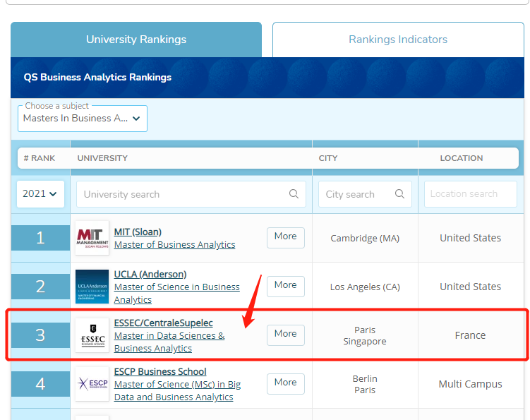Click the UNIVERSITY column header
The height and width of the screenshot is (420, 530).
[102, 158]
